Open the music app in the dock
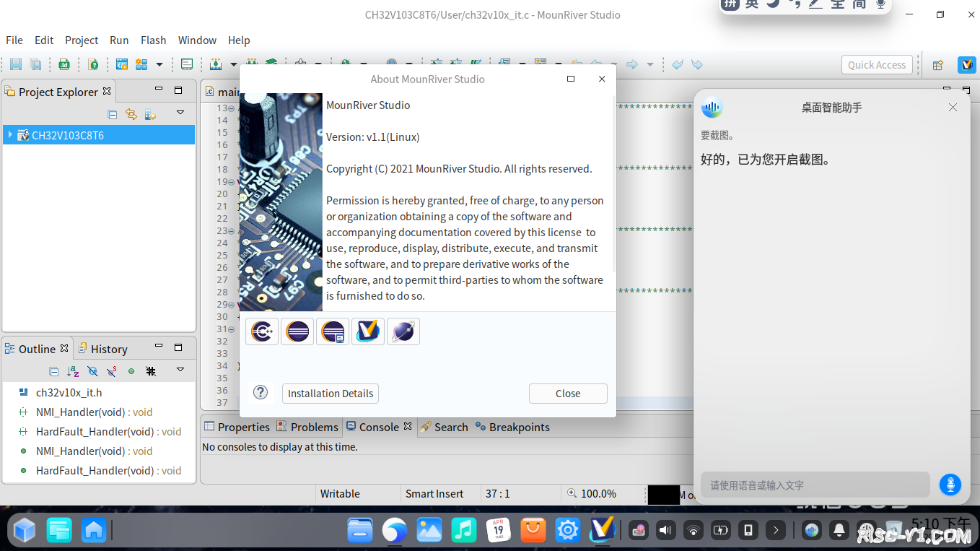 [x=464, y=531]
